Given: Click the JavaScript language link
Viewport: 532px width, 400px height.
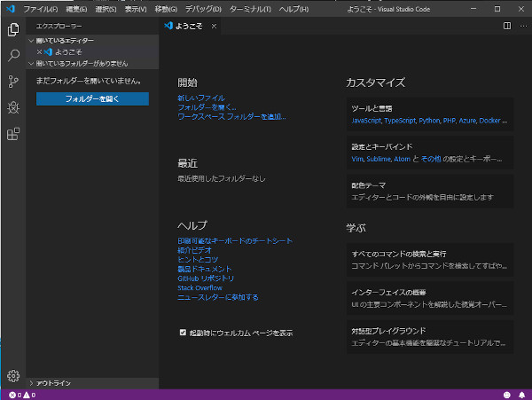Looking at the screenshot, I should click(x=366, y=121).
